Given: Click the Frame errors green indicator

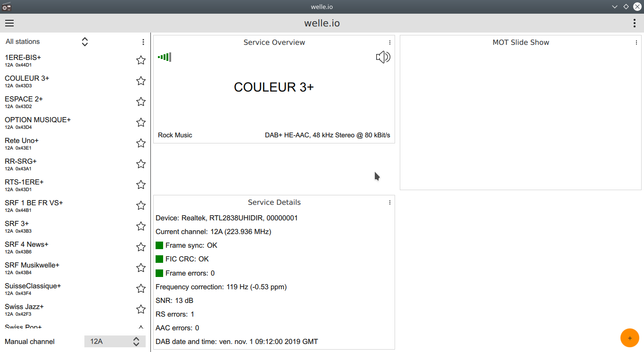Looking at the screenshot, I should pyautogui.click(x=159, y=273).
